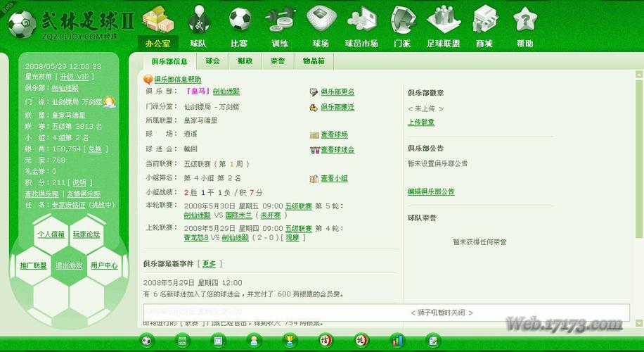The image size is (644, 352).
Task: Open the 查看球场 link
Action: [x=335, y=135]
